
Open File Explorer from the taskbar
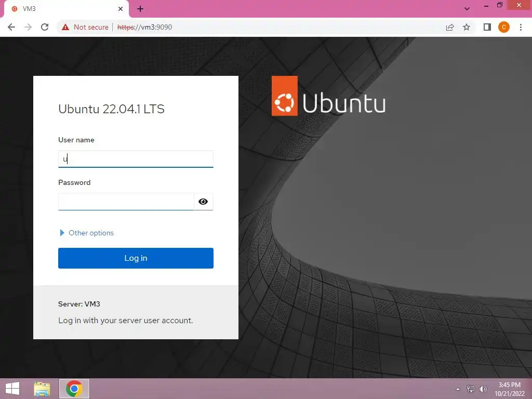click(42, 389)
